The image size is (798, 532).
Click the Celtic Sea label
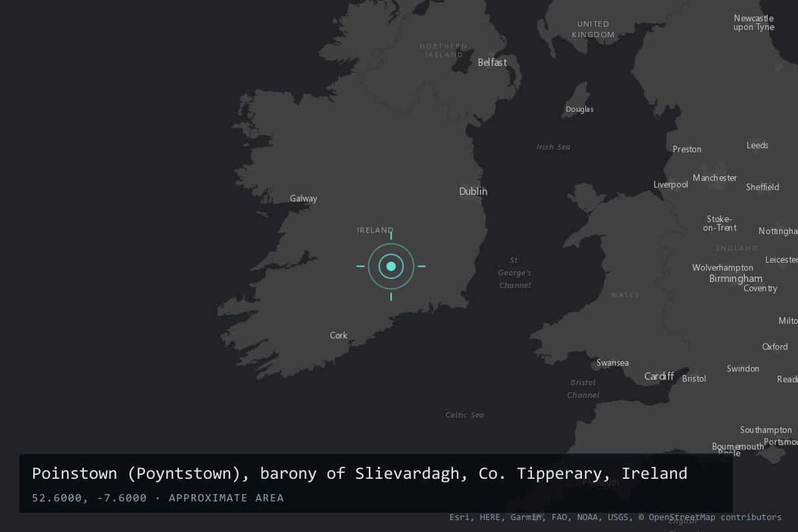click(x=465, y=415)
